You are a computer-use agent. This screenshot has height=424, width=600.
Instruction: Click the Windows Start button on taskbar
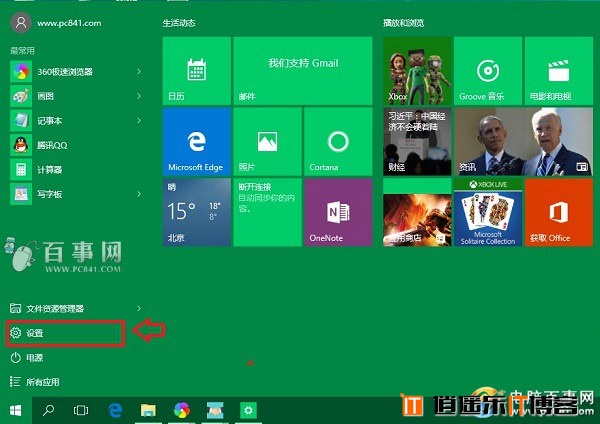(x=16, y=410)
